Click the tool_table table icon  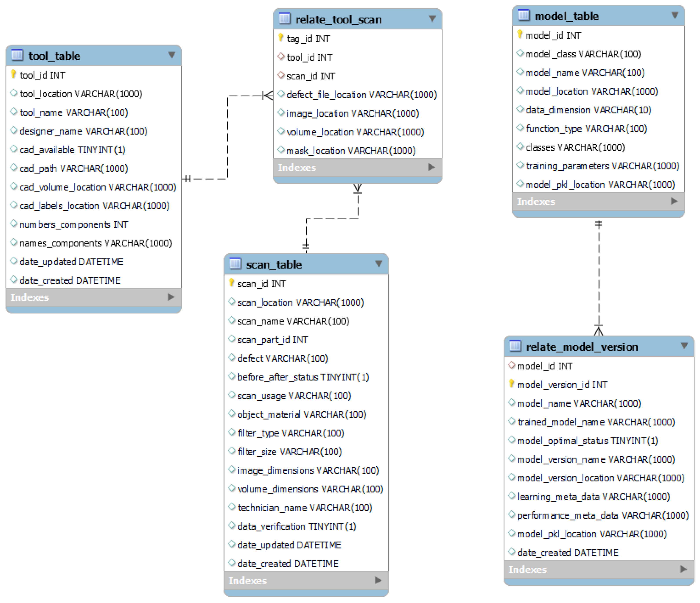17,55
